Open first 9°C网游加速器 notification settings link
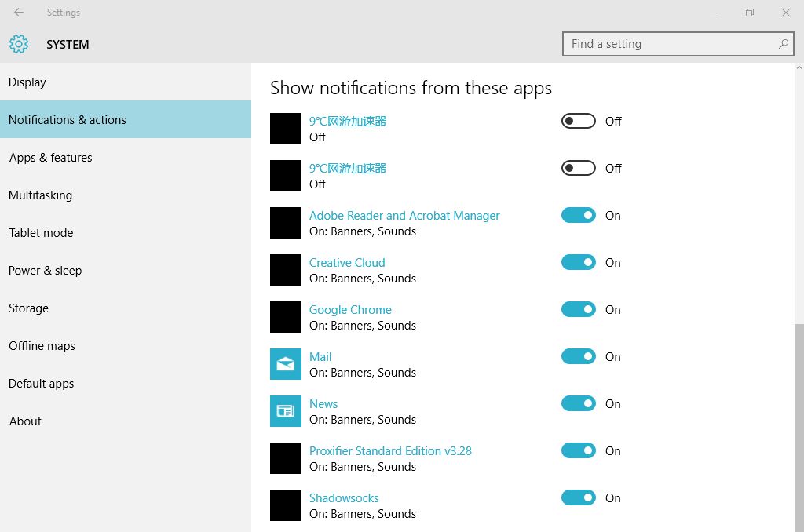Viewport: 804px width, 532px height. click(x=348, y=122)
